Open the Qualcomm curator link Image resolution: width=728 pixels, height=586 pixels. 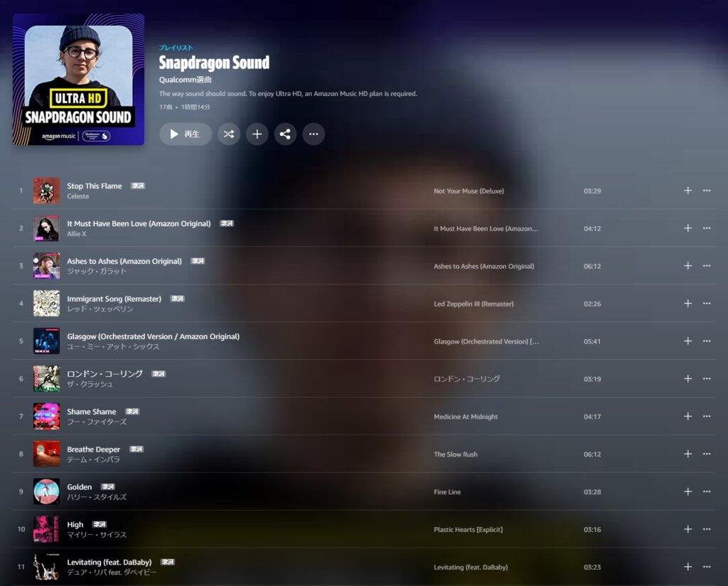pos(186,80)
